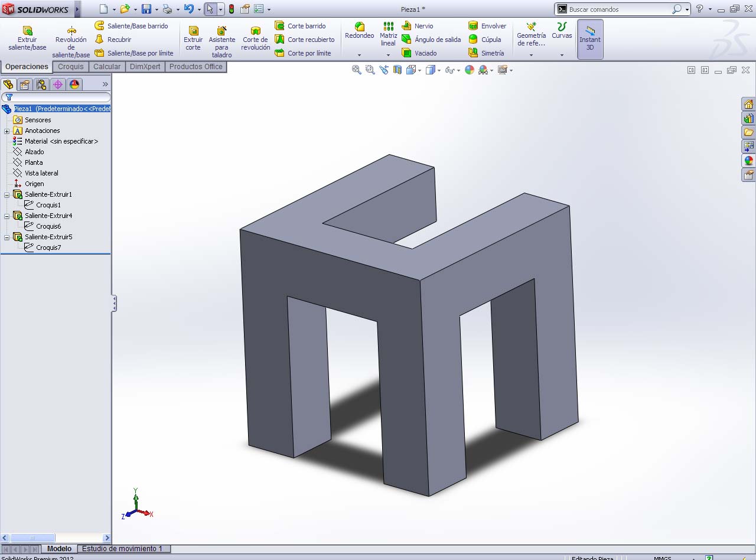
Task: Choose Saliente/Base barrido
Action: (132, 26)
